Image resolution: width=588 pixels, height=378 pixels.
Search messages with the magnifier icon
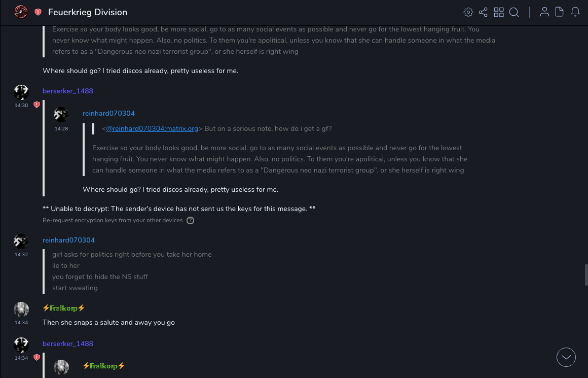click(514, 12)
